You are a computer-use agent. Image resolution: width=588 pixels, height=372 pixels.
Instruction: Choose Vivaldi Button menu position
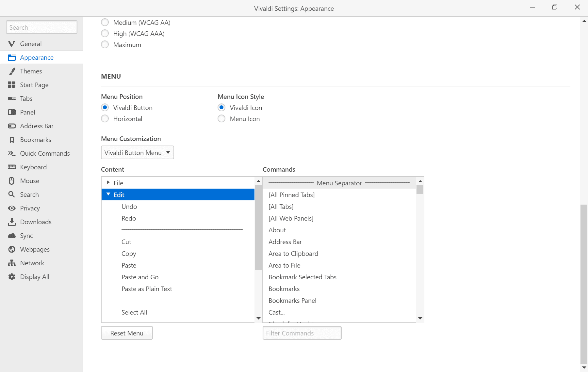pos(105,108)
